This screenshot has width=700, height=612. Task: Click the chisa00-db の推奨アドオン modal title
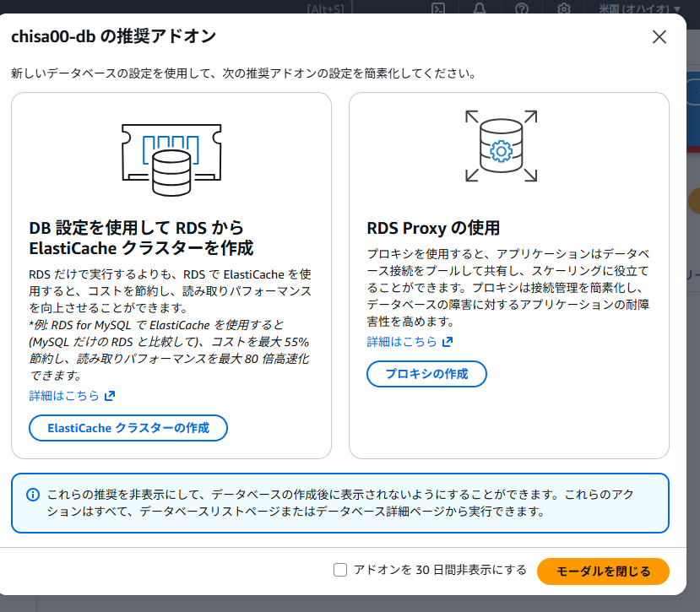pos(113,36)
